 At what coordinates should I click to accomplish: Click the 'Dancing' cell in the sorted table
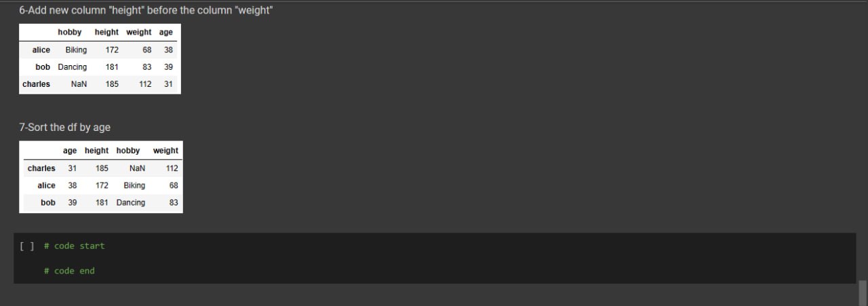click(131, 203)
